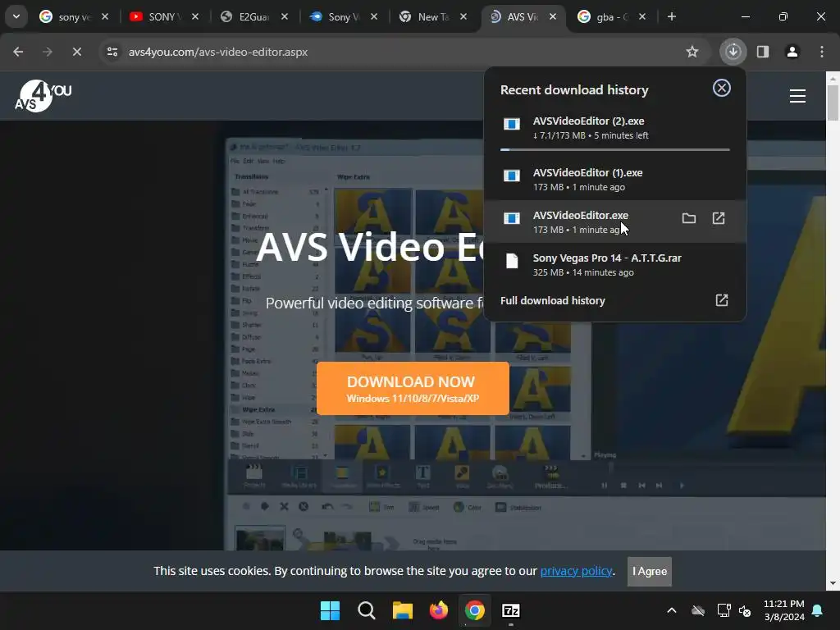Show AVSVideoEditor.exe in folder

tap(688, 218)
